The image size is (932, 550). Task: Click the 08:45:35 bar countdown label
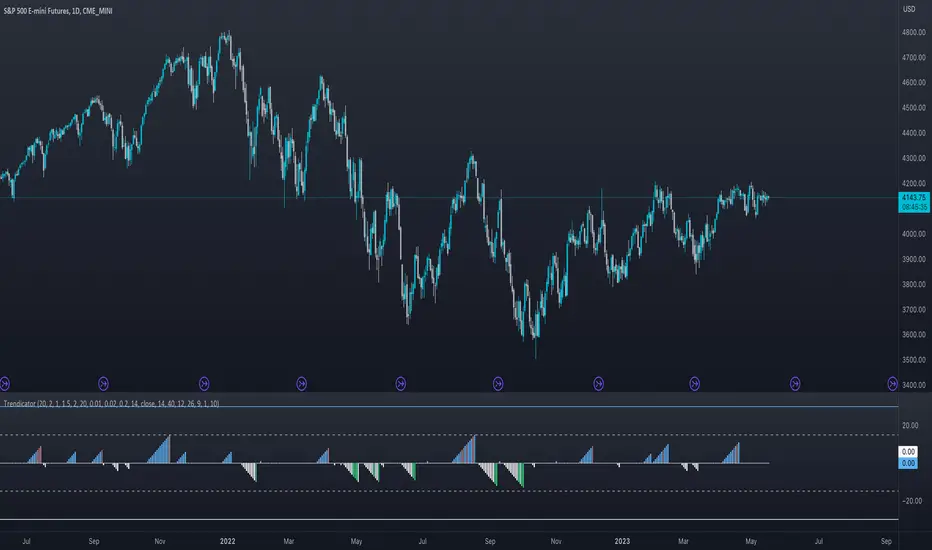click(914, 207)
